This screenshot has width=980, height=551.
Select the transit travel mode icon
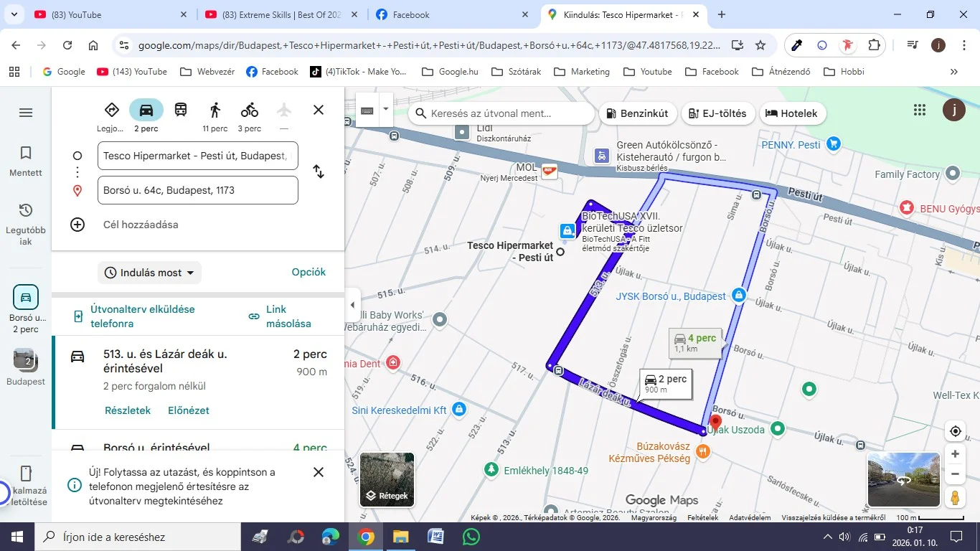[x=181, y=110]
